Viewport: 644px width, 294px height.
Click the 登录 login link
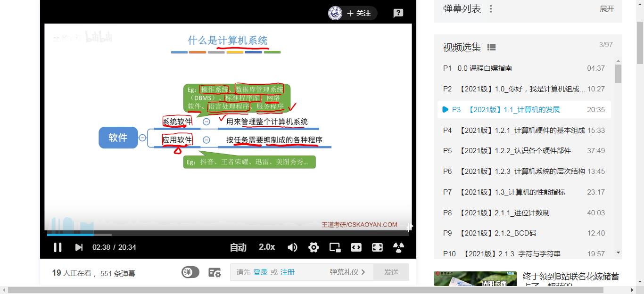(260, 272)
